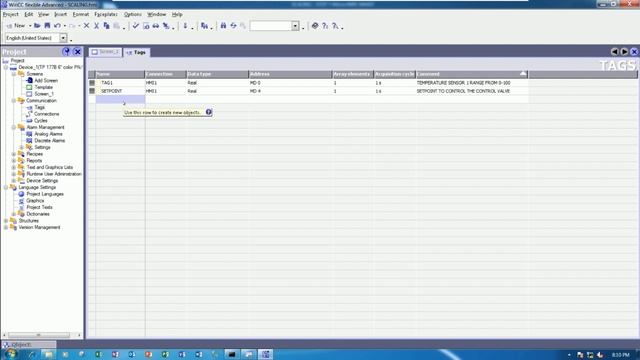Click the Cut scissors icon
Screen dimensions: 640x360
pyautogui.click(x=96, y=26)
